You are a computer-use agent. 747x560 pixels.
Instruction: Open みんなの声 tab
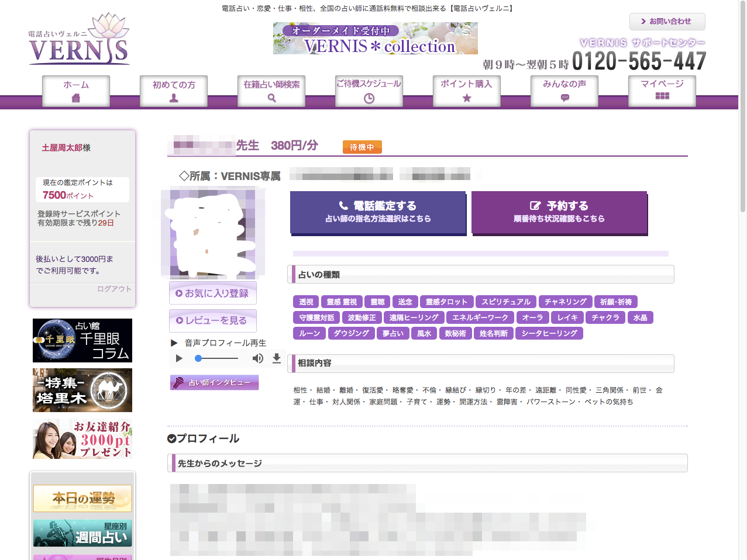564,91
